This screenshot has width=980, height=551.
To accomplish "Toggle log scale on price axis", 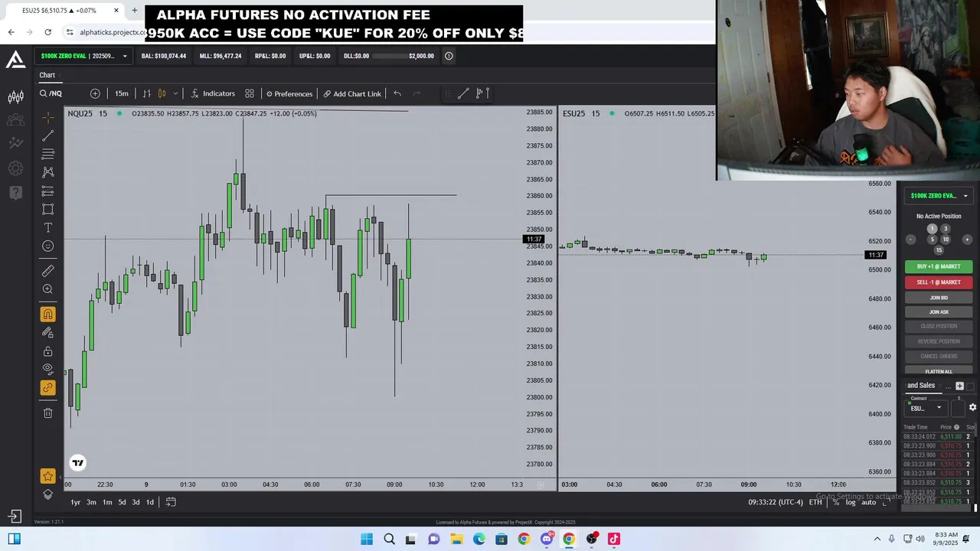I will pos(851,502).
